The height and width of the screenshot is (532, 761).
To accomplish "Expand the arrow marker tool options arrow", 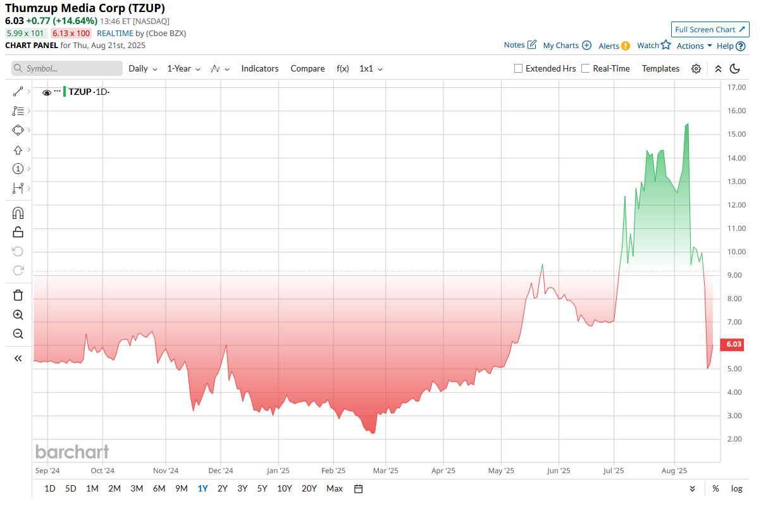I will pyautogui.click(x=29, y=150).
